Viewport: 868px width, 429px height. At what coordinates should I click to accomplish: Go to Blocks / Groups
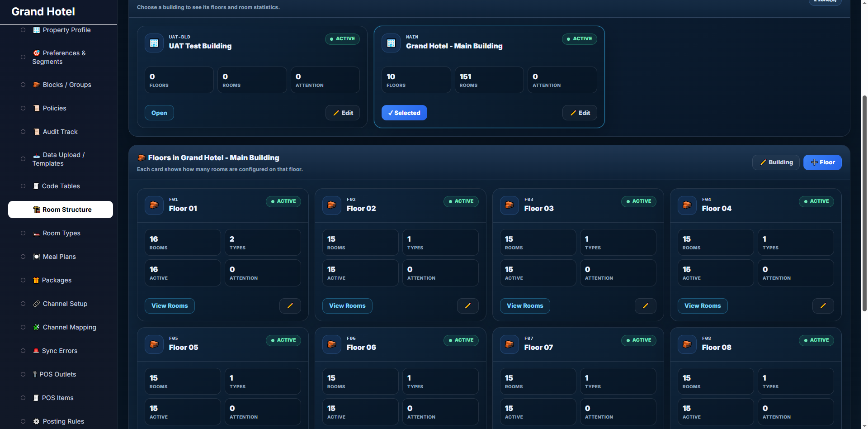61,85
